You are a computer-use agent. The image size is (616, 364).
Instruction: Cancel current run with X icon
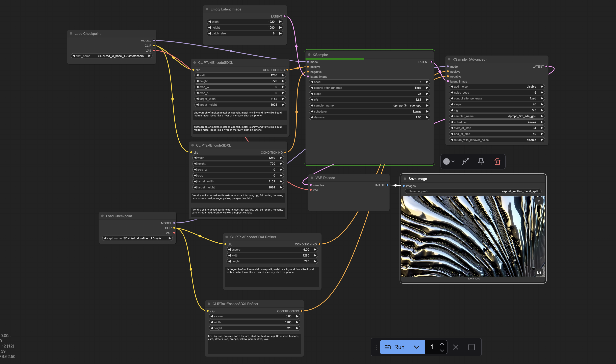click(x=455, y=347)
